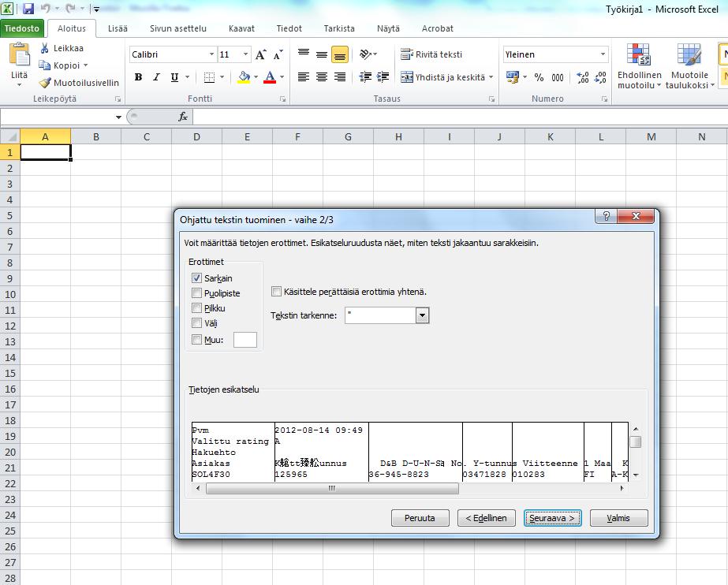Screen dimensions: 728x585
Task: Switch to the Tarkista tab
Action: [x=339, y=28]
